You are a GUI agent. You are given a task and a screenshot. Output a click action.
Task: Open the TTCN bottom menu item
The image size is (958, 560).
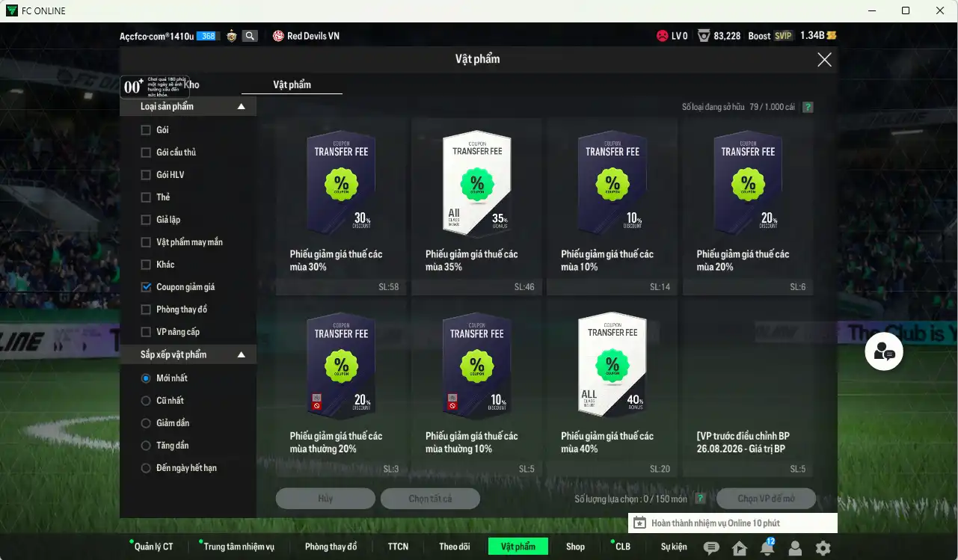point(398,547)
